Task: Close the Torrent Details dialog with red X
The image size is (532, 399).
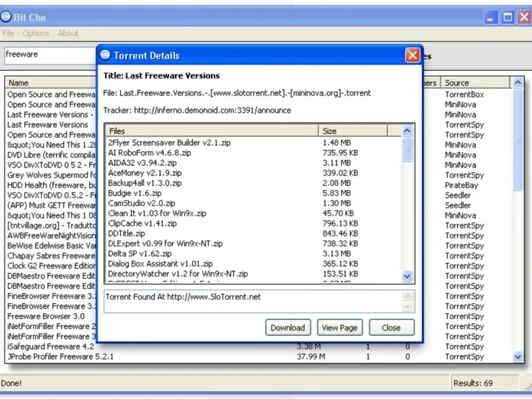Action: click(412, 55)
